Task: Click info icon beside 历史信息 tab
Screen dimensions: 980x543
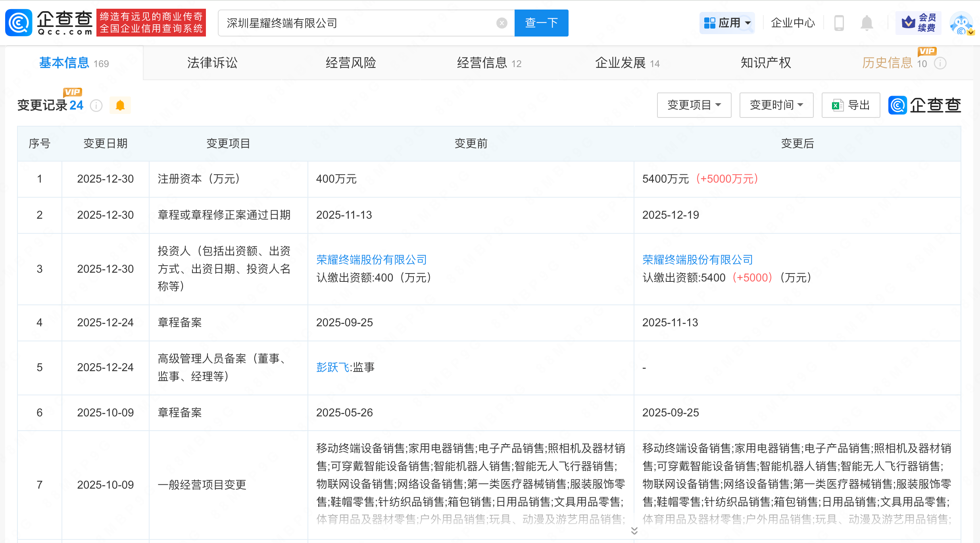Action: pyautogui.click(x=940, y=64)
